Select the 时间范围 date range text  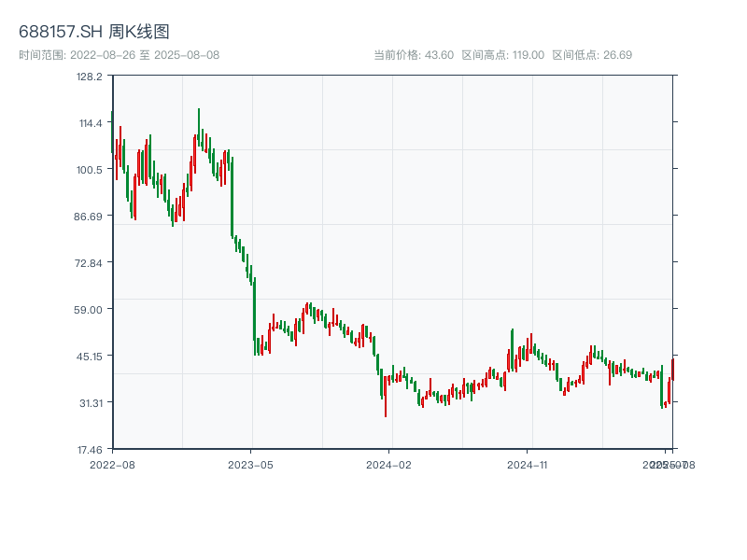119,55
